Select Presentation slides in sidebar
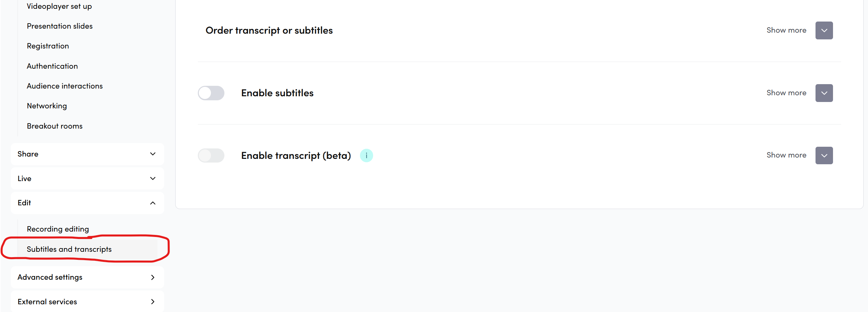Image resolution: width=868 pixels, height=312 pixels. (60, 26)
